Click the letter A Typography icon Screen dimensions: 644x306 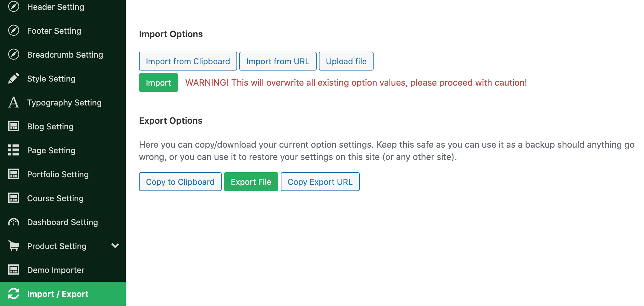point(14,102)
